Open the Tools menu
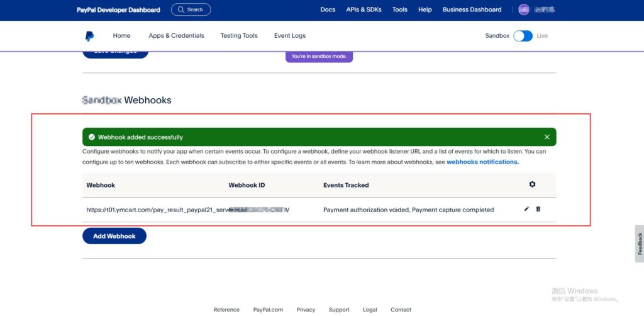 [x=399, y=9]
